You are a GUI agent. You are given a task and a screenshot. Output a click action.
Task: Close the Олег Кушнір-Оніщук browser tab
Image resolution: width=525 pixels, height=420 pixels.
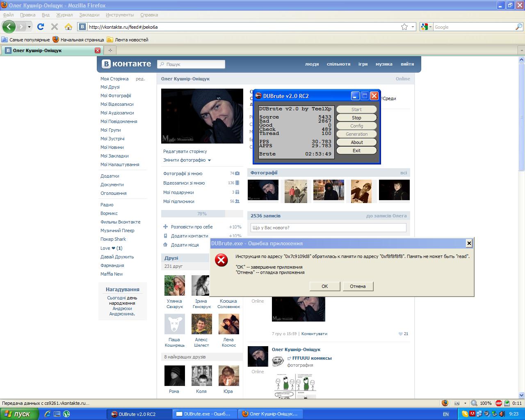98,50
